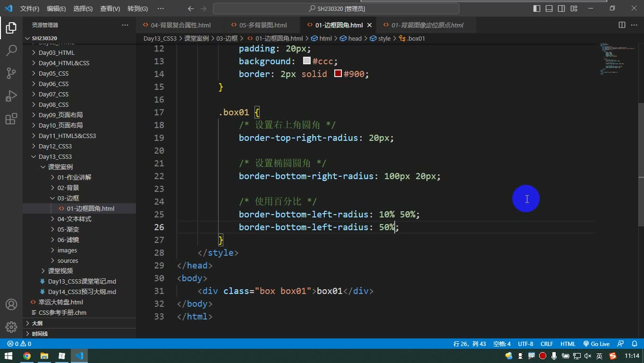Viewport: 644px width, 363px height.
Task: Click the errors and warnings status indicator
Action: pyautogui.click(x=19, y=344)
